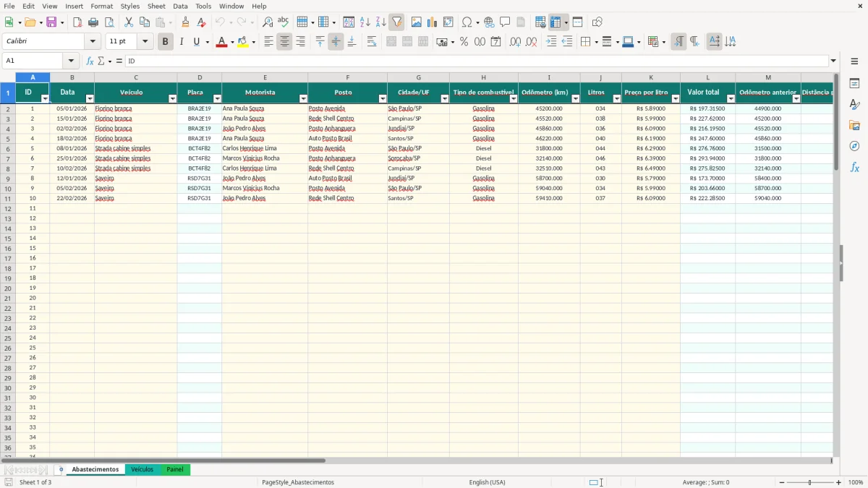Insert an image using the toolbar icon

tap(417, 22)
